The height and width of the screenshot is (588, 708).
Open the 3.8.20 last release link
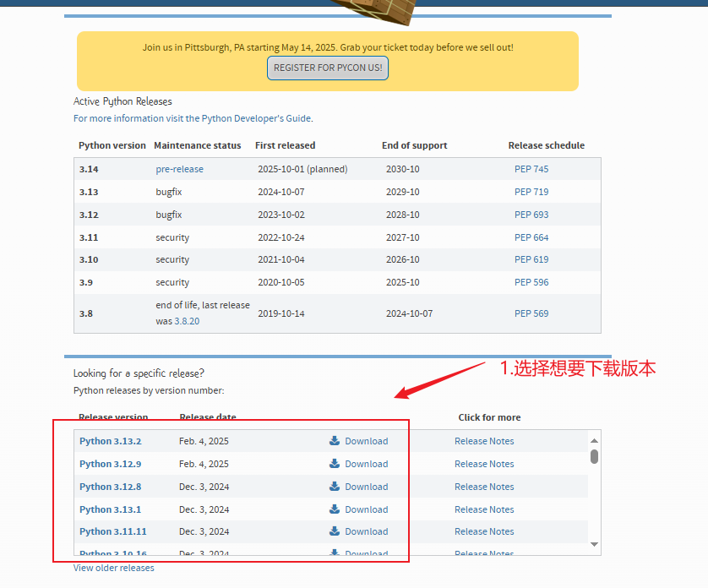pos(187,321)
